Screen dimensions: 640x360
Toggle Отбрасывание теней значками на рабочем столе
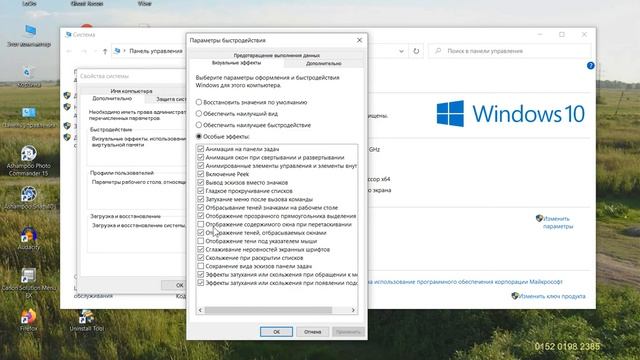coord(200,207)
